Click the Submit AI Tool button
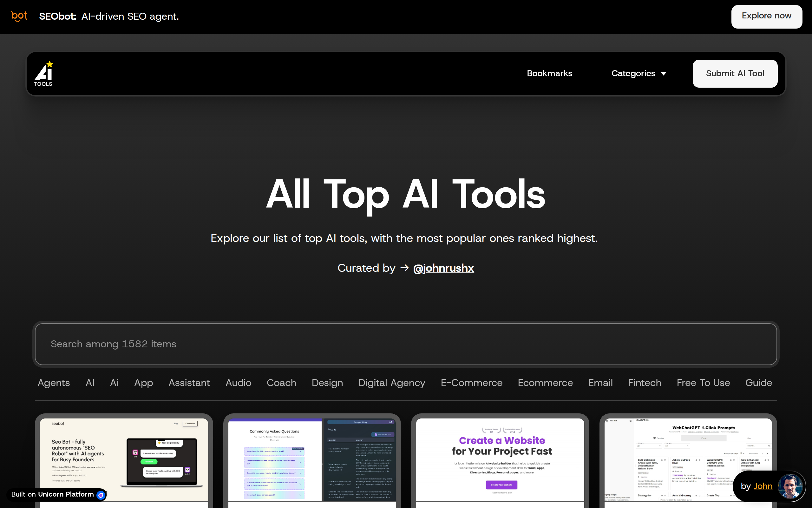This screenshot has height=508, width=812. (x=735, y=74)
